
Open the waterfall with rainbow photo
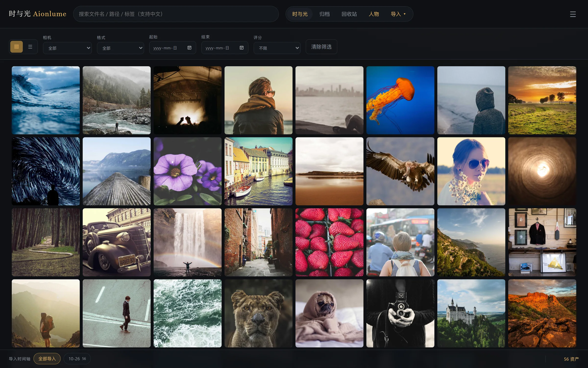point(188,242)
